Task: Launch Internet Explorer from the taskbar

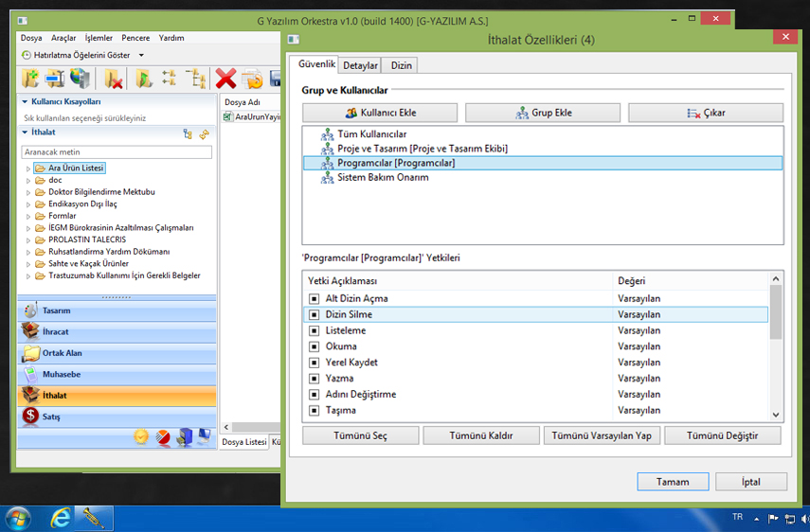Action: coord(61,518)
